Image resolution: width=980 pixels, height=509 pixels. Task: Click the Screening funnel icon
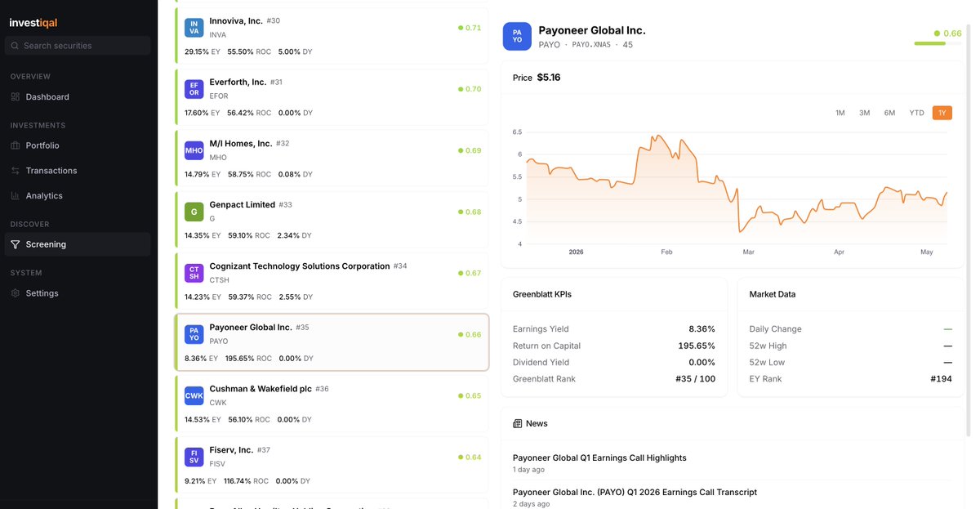pos(16,244)
